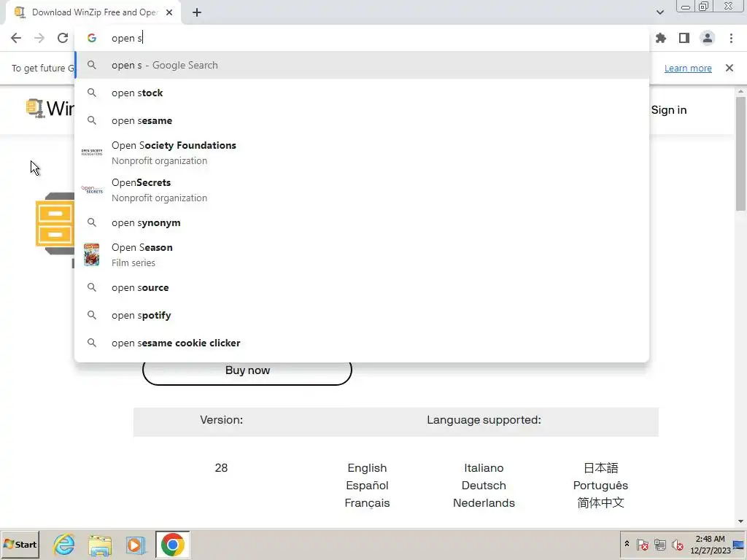Click the vertical page scrollbar thumb

[740, 153]
